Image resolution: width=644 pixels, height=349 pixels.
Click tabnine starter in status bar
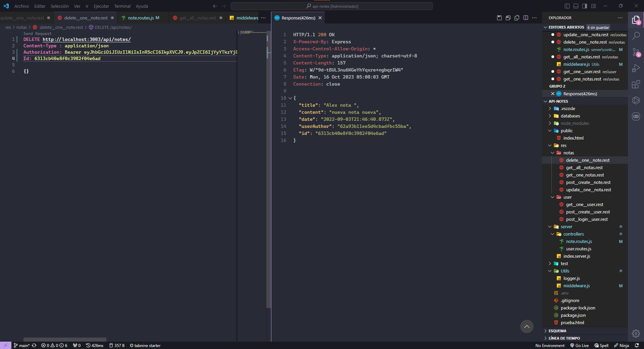tap(145, 345)
